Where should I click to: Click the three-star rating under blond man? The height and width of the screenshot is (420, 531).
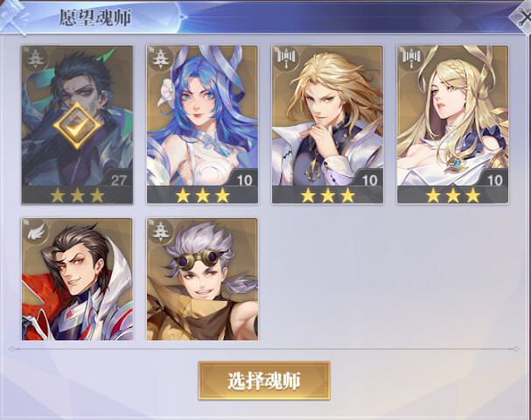328,195
